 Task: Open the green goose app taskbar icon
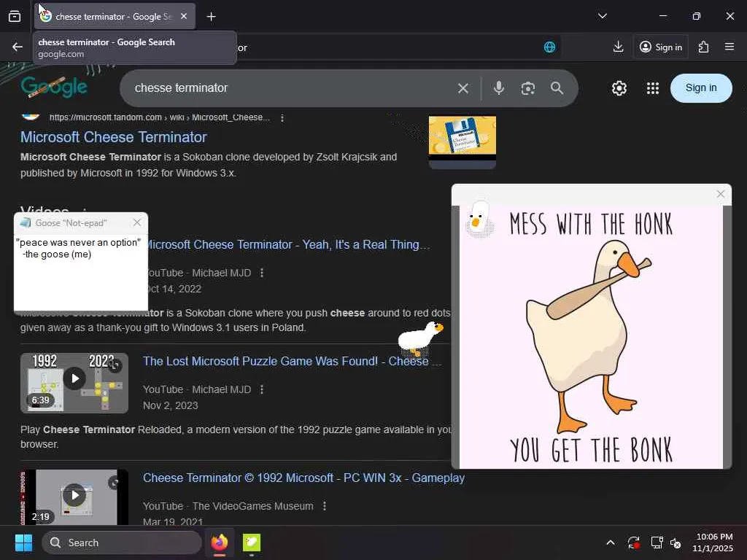252,542
